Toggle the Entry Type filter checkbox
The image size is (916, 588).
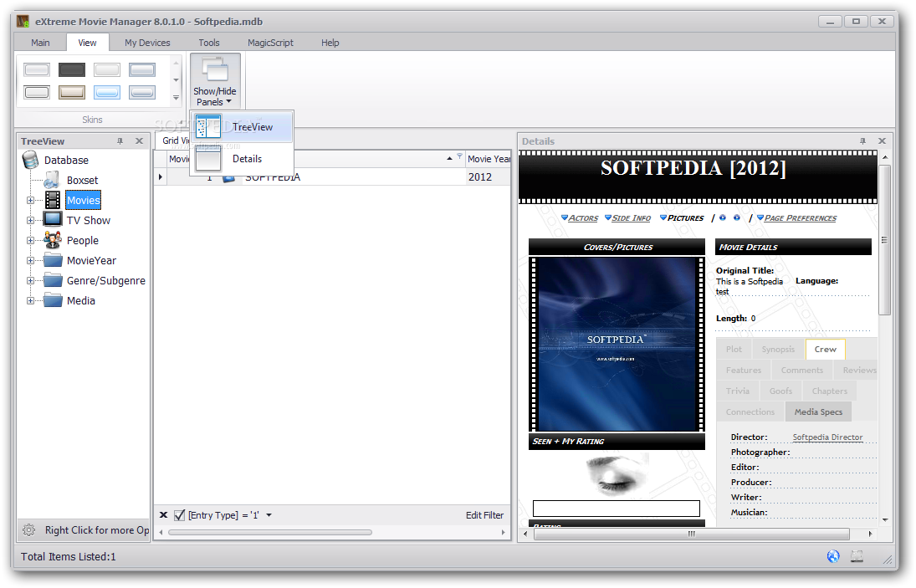point(179,515)
